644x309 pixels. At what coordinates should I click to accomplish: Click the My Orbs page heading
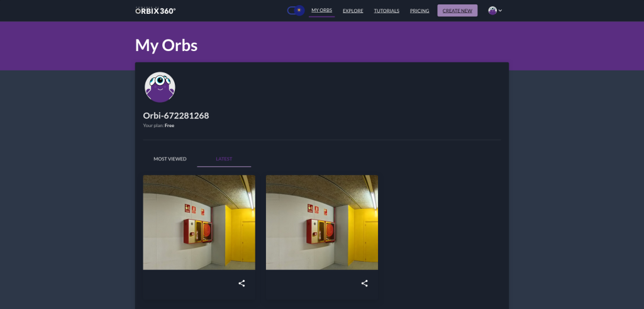click(166, 45)
